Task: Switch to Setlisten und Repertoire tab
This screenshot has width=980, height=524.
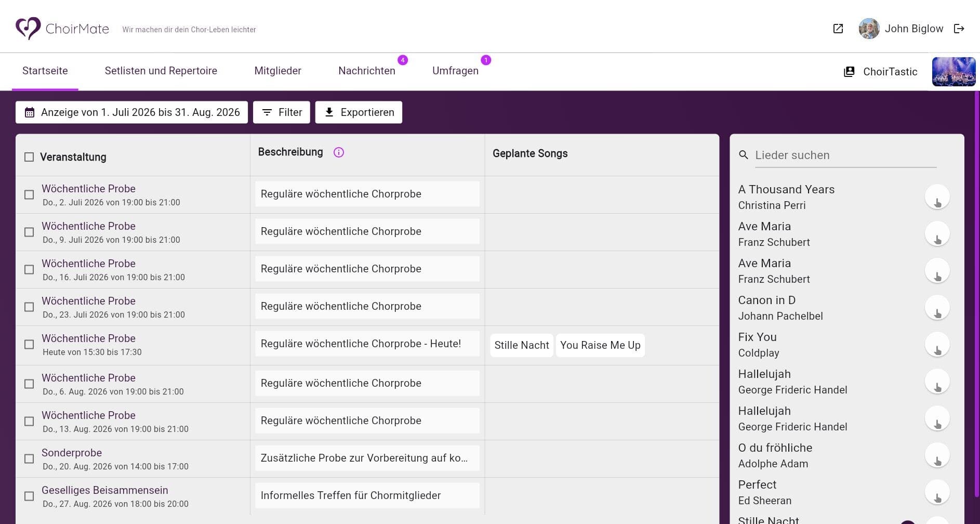Action: tap(161, 71)
